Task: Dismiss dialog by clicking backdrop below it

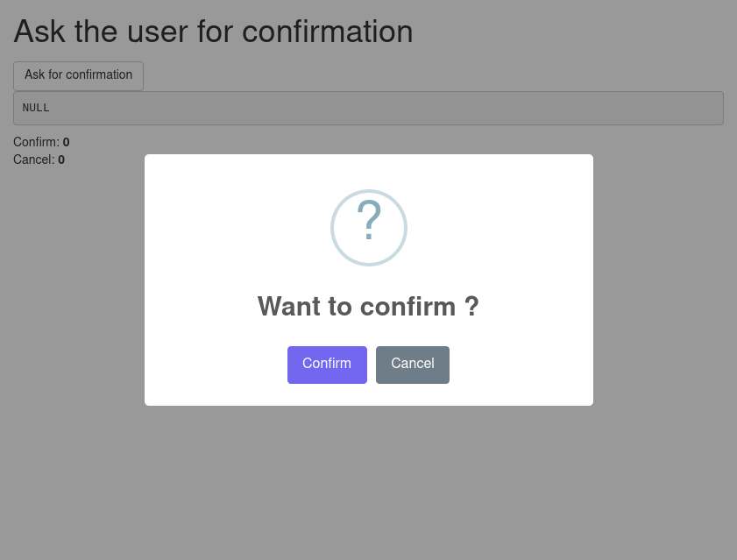Action: 368,482
